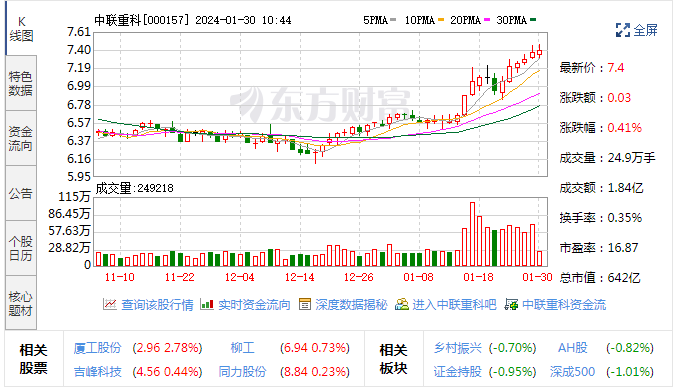The image size is (675, 389).
Task: Click the 12-14 date axis label
Action: click(x=300, y=277)
